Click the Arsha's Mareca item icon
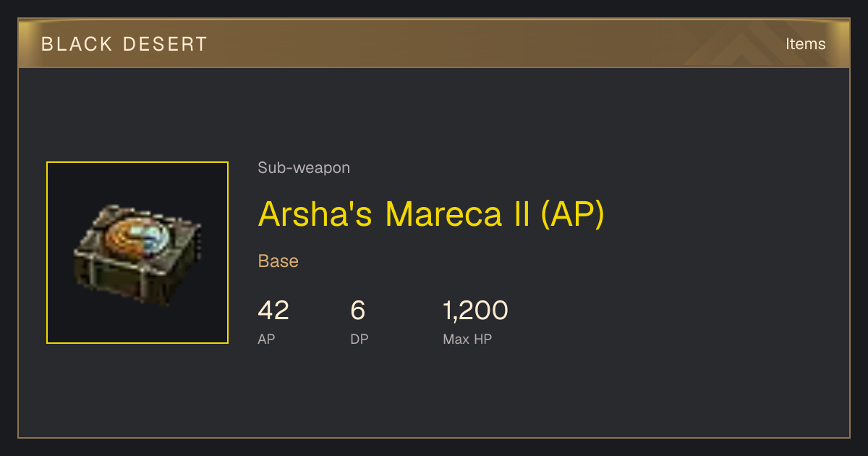 [x=137, y=254]
